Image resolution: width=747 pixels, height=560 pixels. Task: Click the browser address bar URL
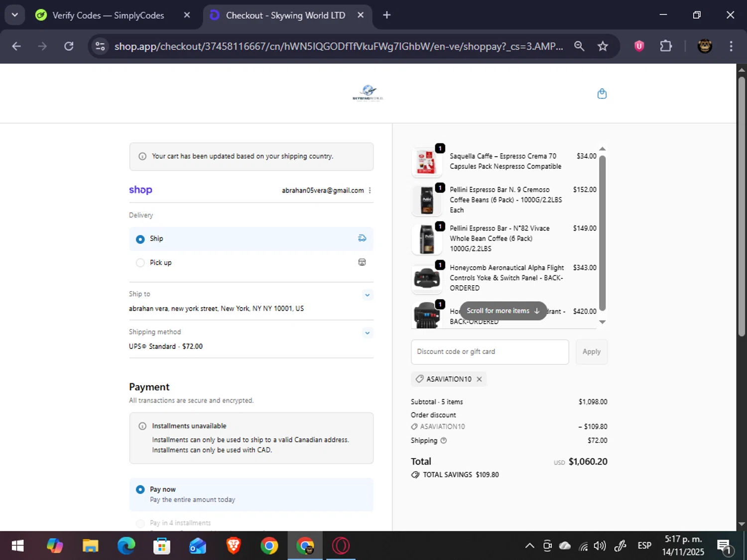tap(339, 46)
